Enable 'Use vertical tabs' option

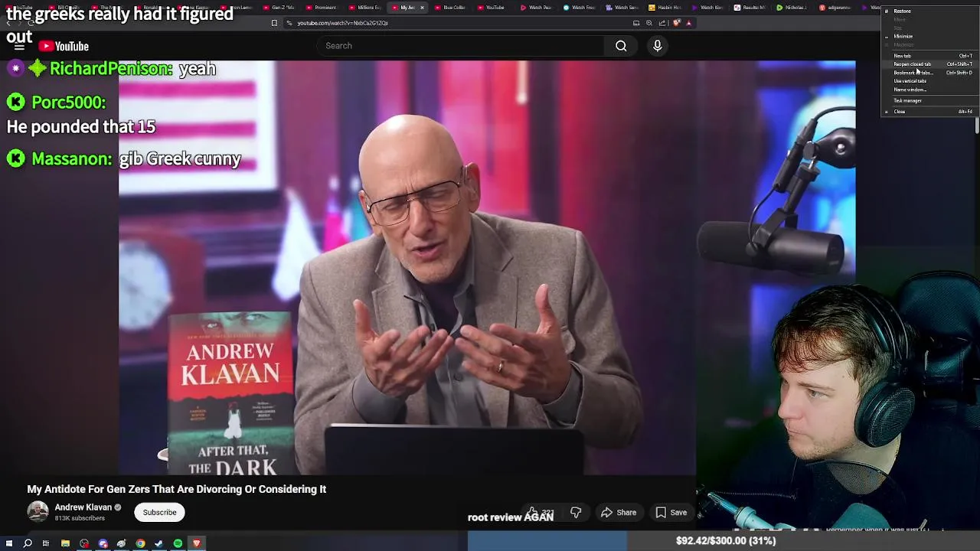tap(929, 81)
